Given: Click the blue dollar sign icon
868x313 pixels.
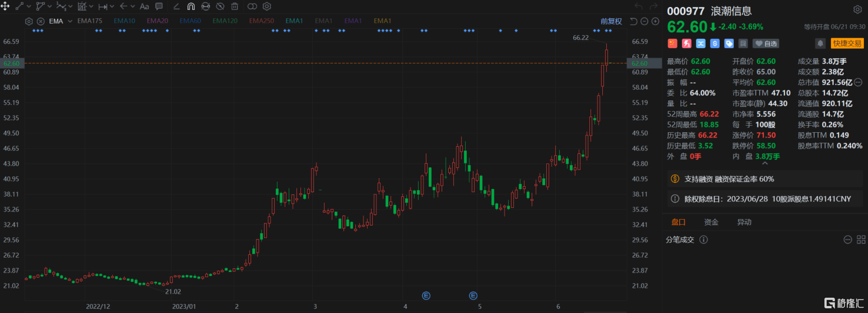Looking at the screenshot, I should click(715, 43).
